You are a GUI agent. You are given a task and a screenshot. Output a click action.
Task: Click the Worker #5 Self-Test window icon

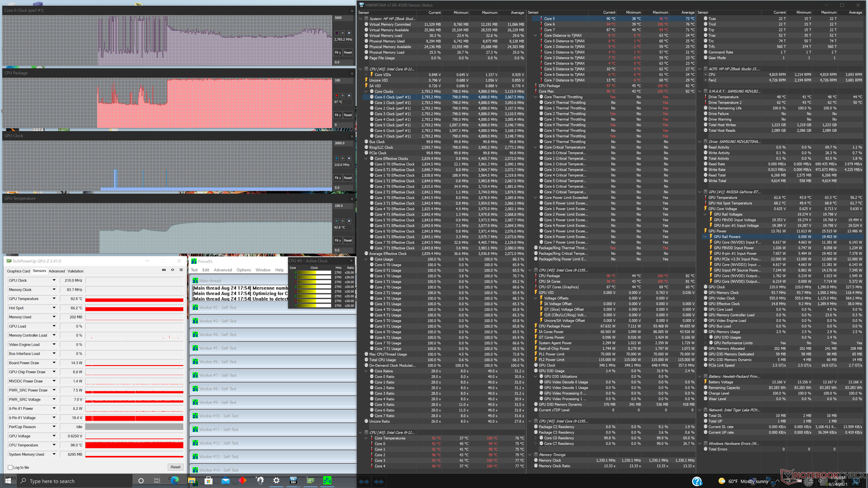[195, 348]
